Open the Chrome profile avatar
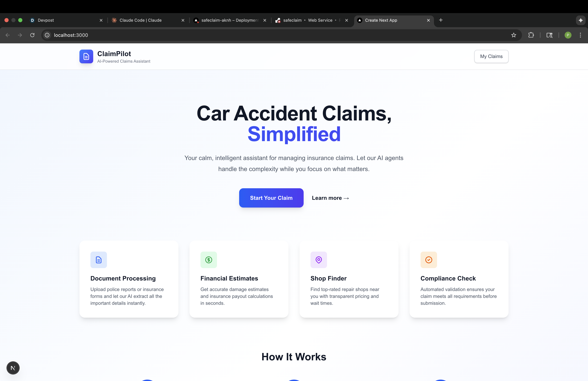 pyautogui.click(x=568, y=35)
